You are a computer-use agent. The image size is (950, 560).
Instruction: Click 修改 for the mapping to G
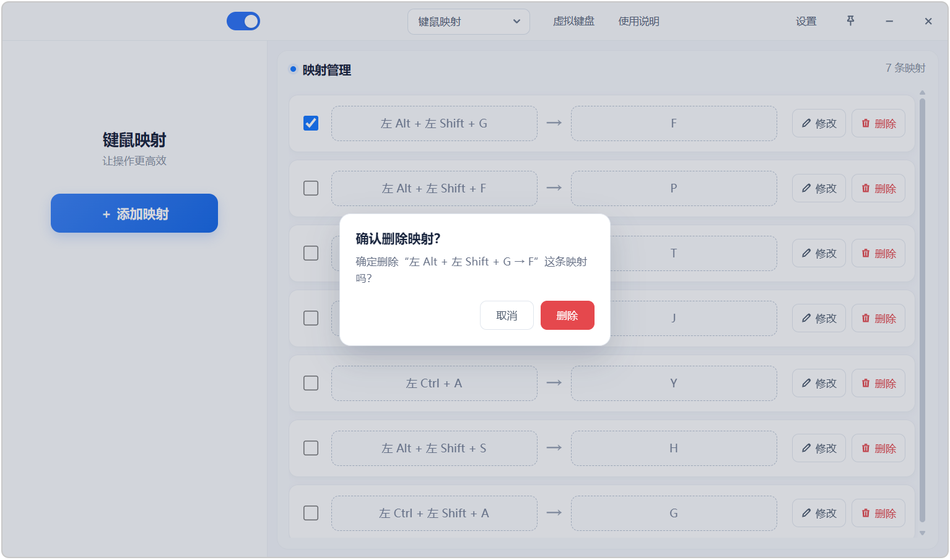point(819,513)
